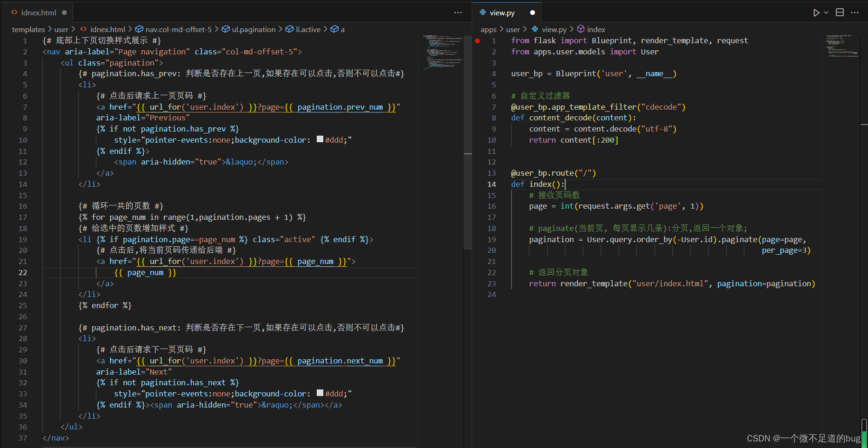Image resolution: width=868 pixels, height=448 pixels.
Task: Click view.py breadcrumb item
Action: point(554,29)
